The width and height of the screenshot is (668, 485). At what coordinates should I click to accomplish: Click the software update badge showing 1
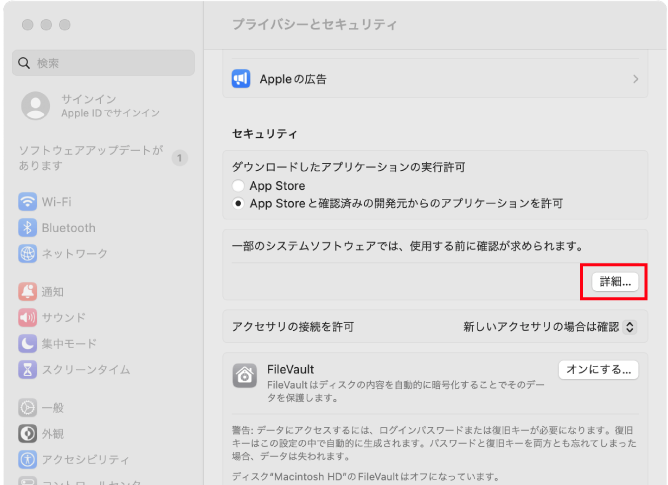(179, 158)
